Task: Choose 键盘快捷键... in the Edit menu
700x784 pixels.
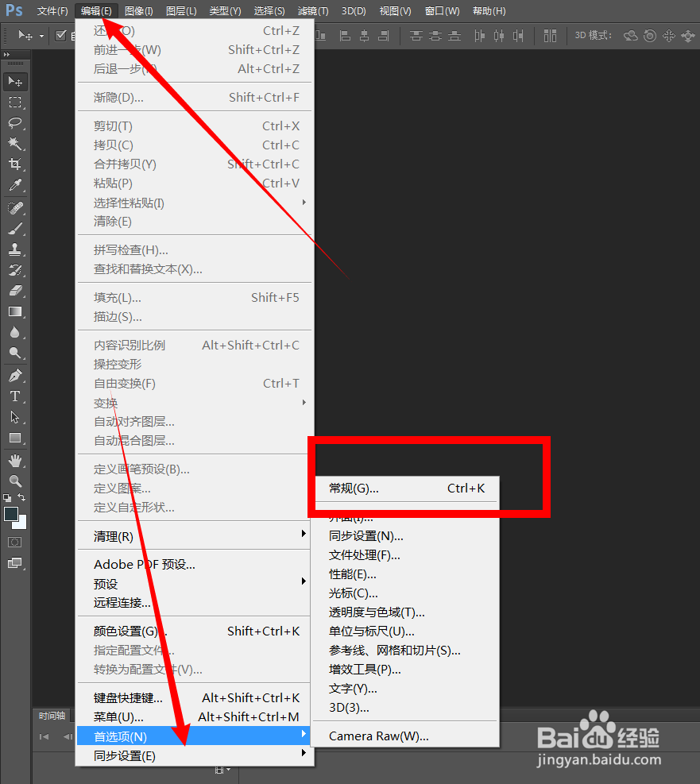Action: click(194, 698)
